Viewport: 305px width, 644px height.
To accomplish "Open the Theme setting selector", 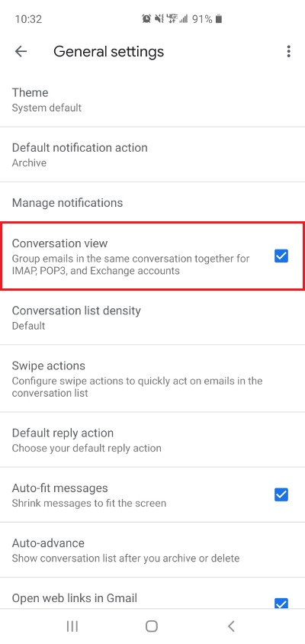I will (152, 99).
